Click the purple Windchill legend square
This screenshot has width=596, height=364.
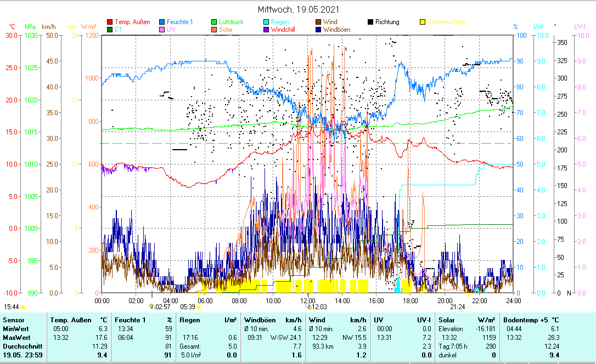click(x=266, y=30)
